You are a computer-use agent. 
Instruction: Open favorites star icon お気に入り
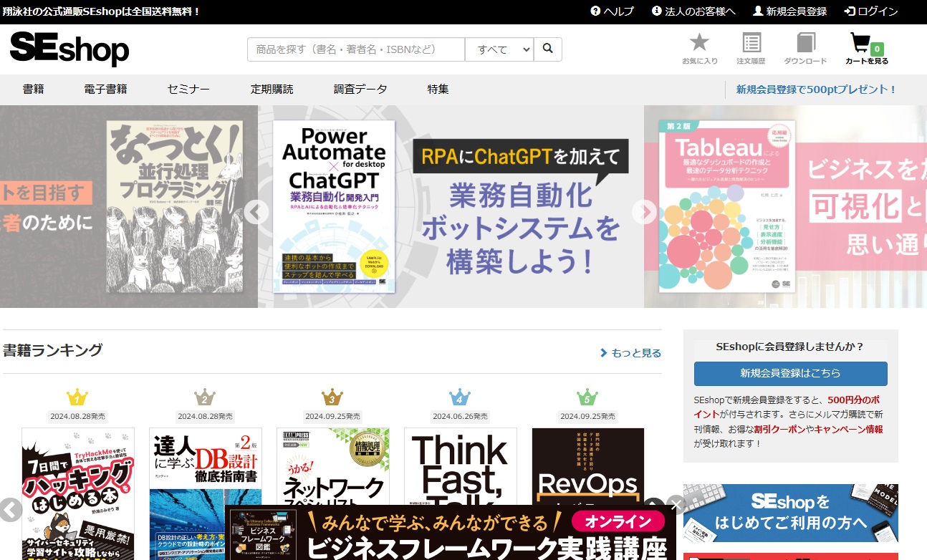[x=699, y=49]
